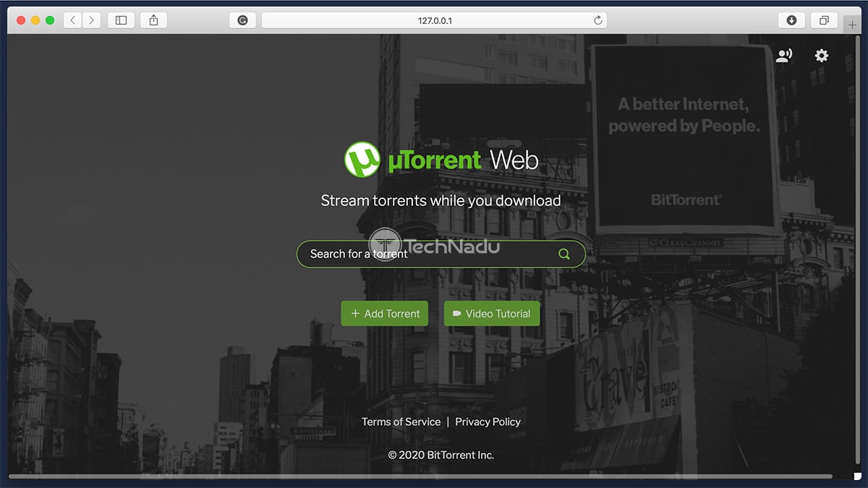Click the green fullscreen window button
The height and width of the screenshot is (488, 868).
tap(50, 20)
